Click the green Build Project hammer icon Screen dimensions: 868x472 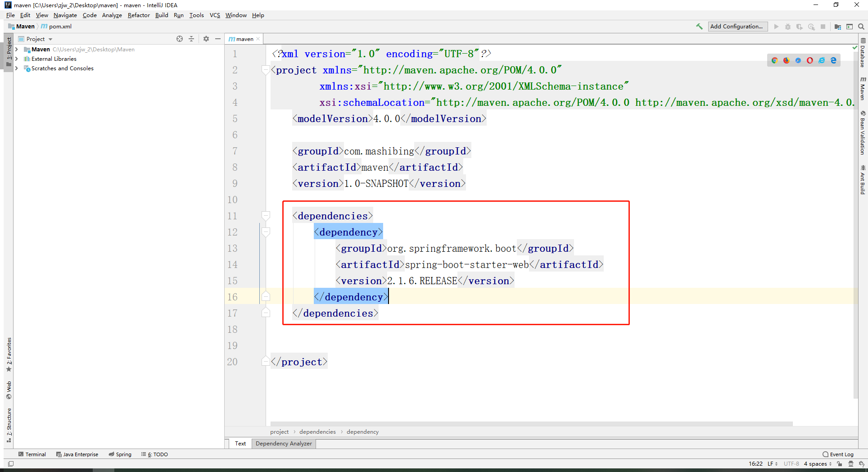(x=699, y=27)
